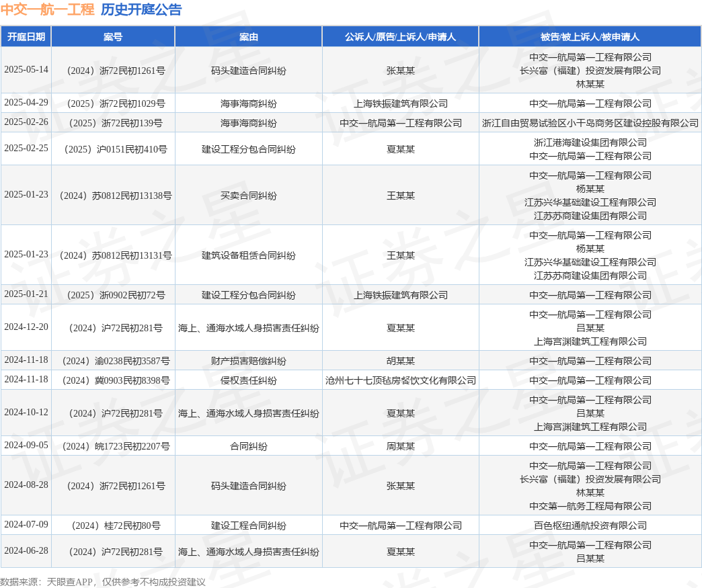The image size is (702, 588).
Task: Click the data source note 天眼查APP
Action: coord(69,582)
